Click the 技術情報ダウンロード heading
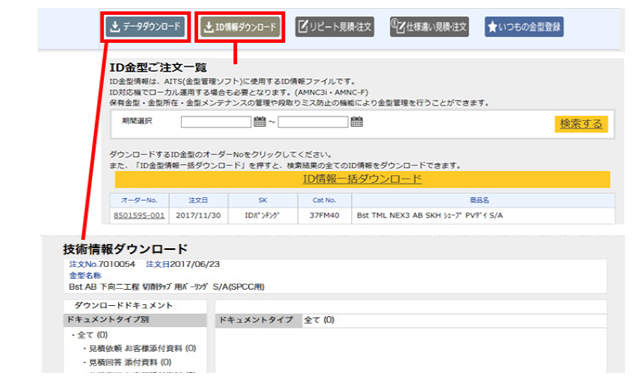This screenshot has height=380, width=640. click(125, 249)
